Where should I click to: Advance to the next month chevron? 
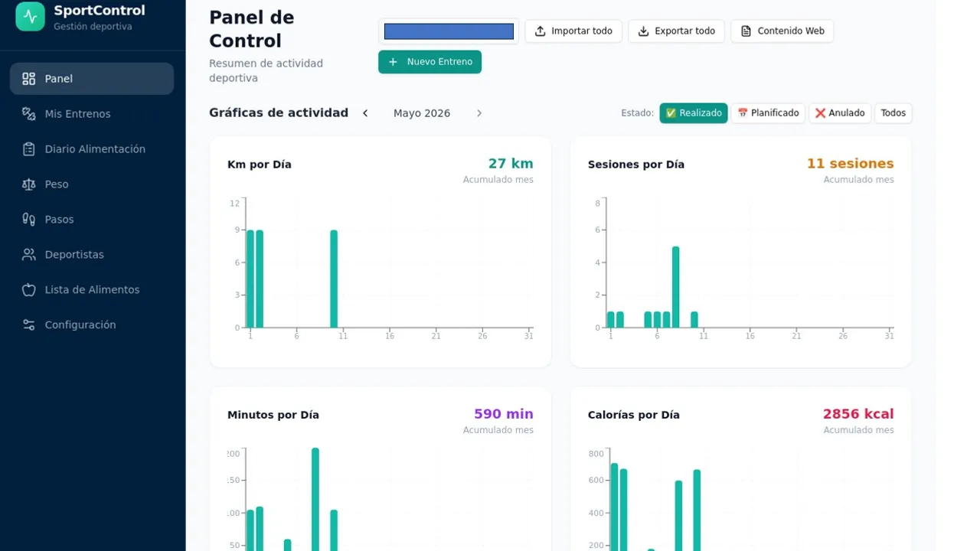pyautogui.click(x=479, y=113)
